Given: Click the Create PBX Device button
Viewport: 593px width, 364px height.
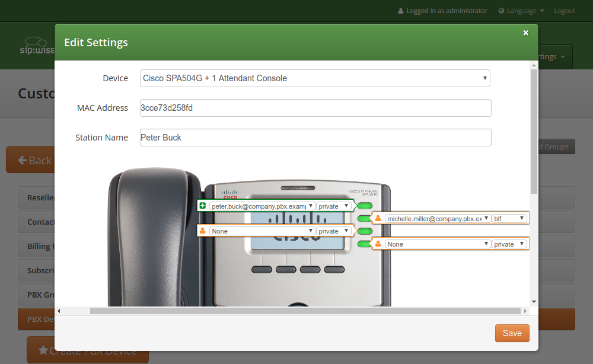Looking at the screenshot, I should pos(88,350).
